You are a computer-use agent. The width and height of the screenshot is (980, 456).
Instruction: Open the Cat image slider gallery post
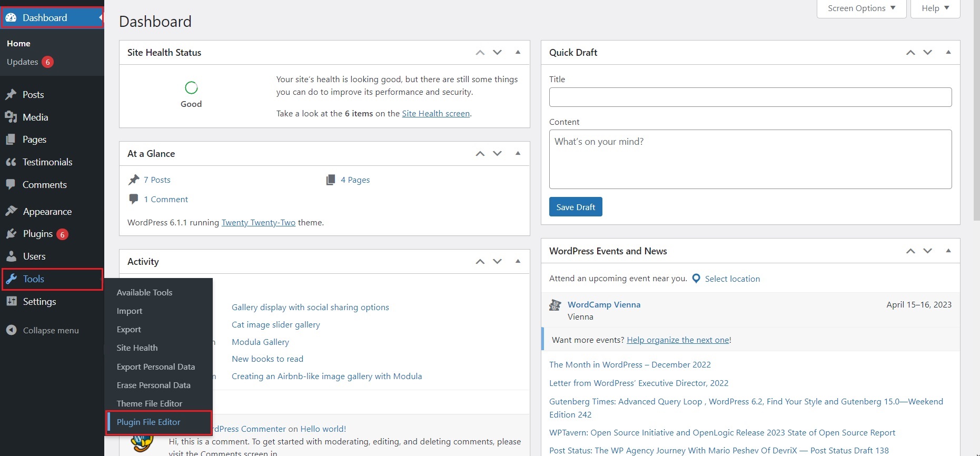tap(276, 325)
